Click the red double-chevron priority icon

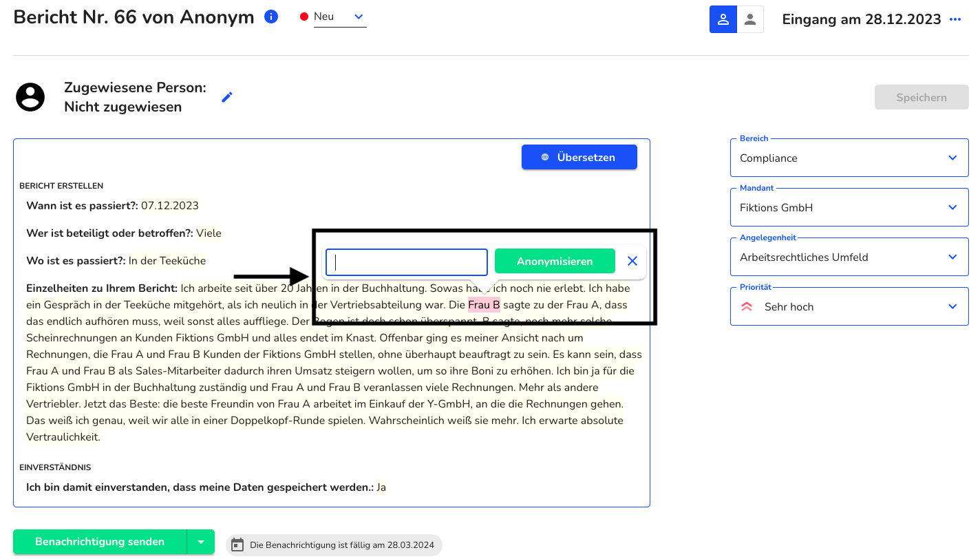(747, 307)
